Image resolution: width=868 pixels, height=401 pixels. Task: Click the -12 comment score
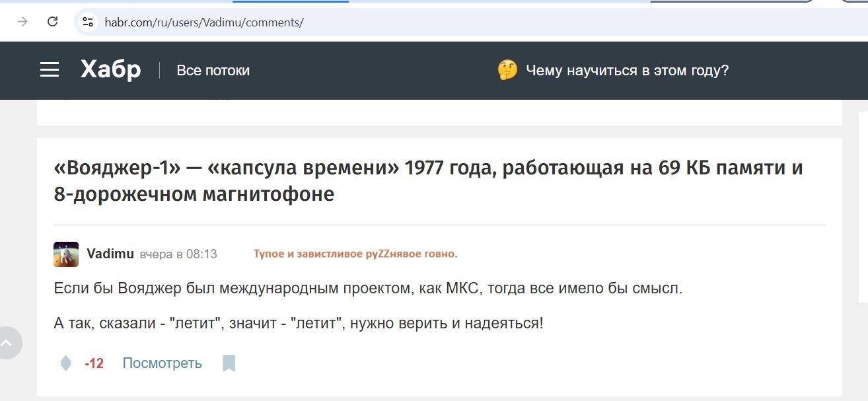[x=94, y=363]
